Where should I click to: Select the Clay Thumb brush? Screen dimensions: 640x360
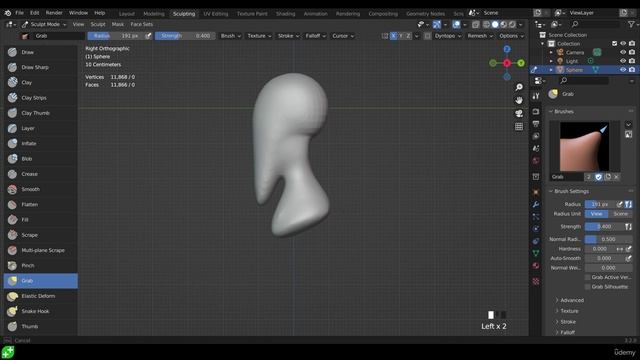40,113
